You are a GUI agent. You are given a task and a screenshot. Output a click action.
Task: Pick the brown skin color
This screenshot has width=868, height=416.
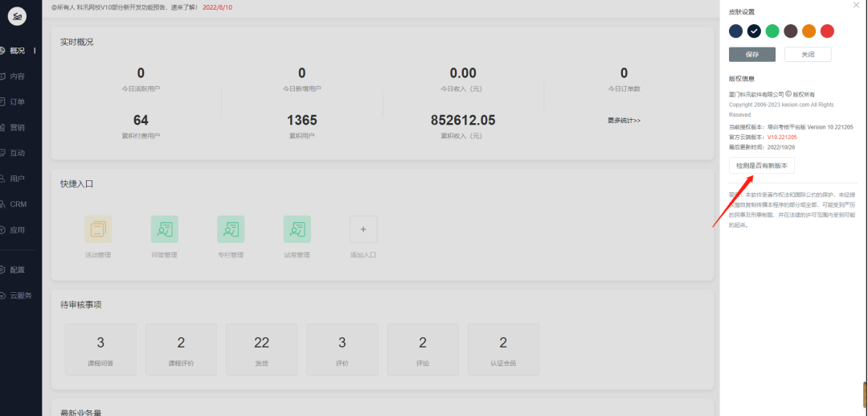click(x=791, y=31)
